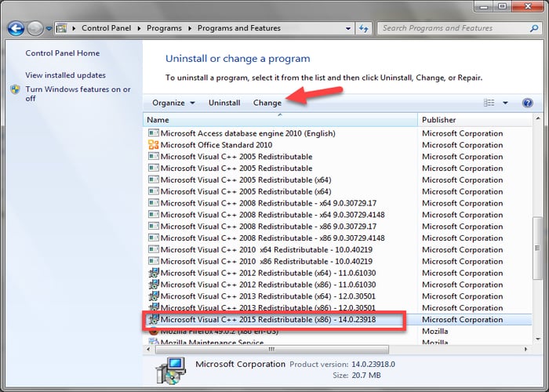
Task: Sort by the Publisher column header
Action: click(x=474, y=120)
